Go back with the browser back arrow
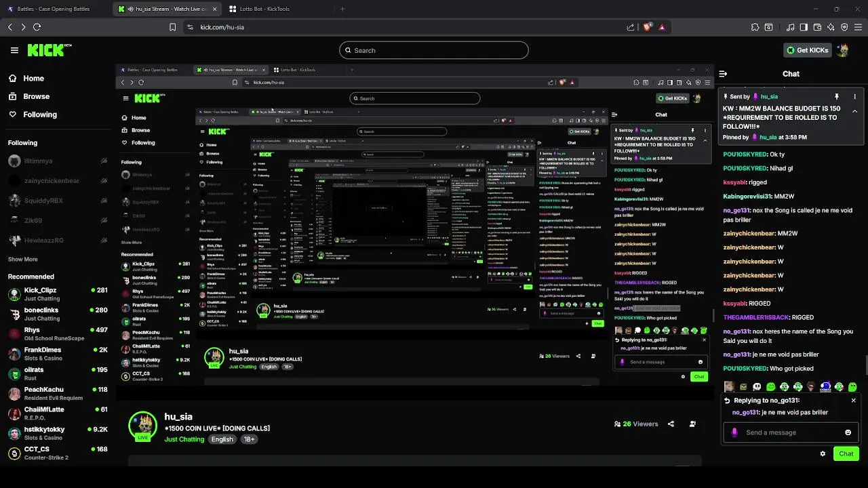Image resolution: width=868 pixels, height=488 pixels. [10, 27]
